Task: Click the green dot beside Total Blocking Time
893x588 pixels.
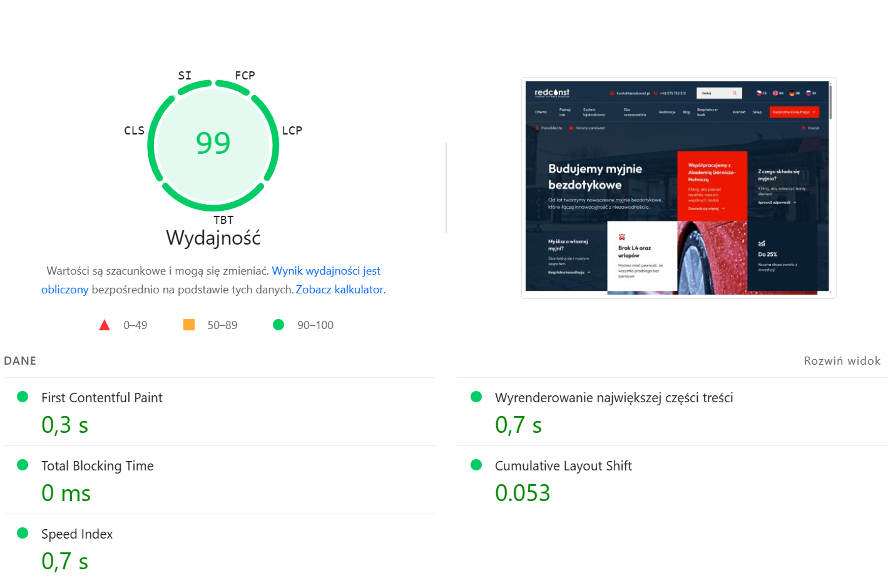Action: 23,465
